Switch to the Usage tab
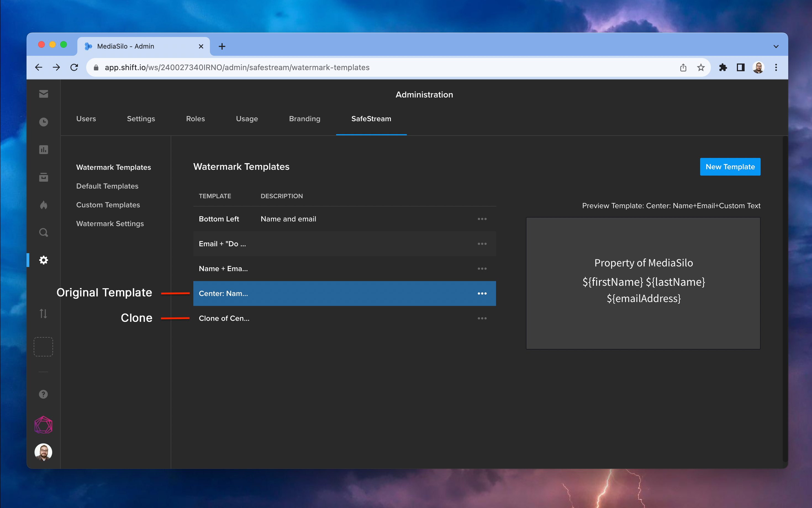The width and height of the screenshot is (812, 508). (247, 119)
